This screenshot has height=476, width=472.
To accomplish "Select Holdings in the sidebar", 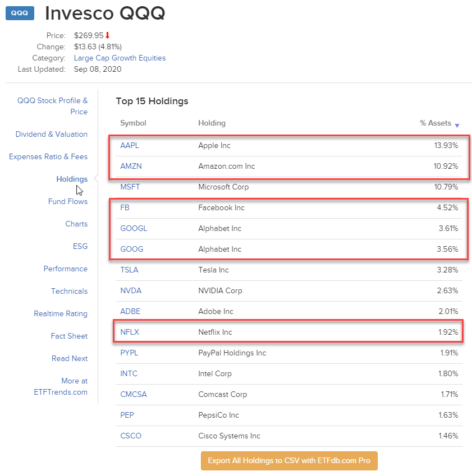I will click(72, 179).
